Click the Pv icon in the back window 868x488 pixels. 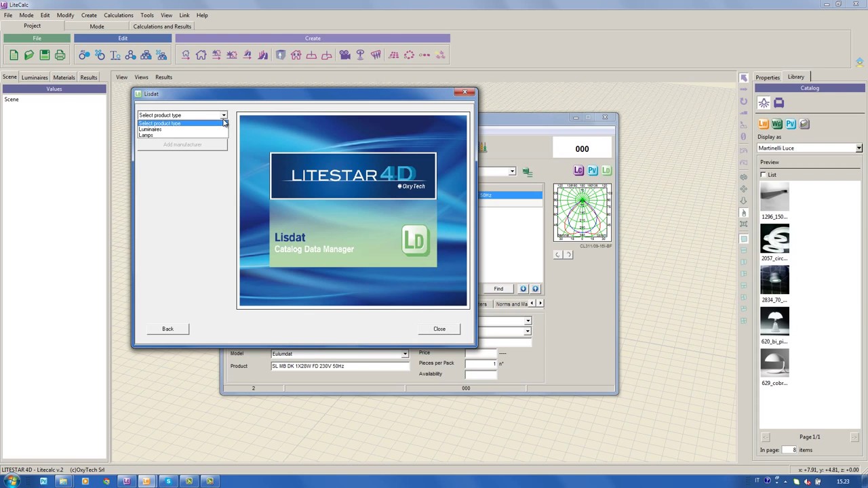(593, 171)
